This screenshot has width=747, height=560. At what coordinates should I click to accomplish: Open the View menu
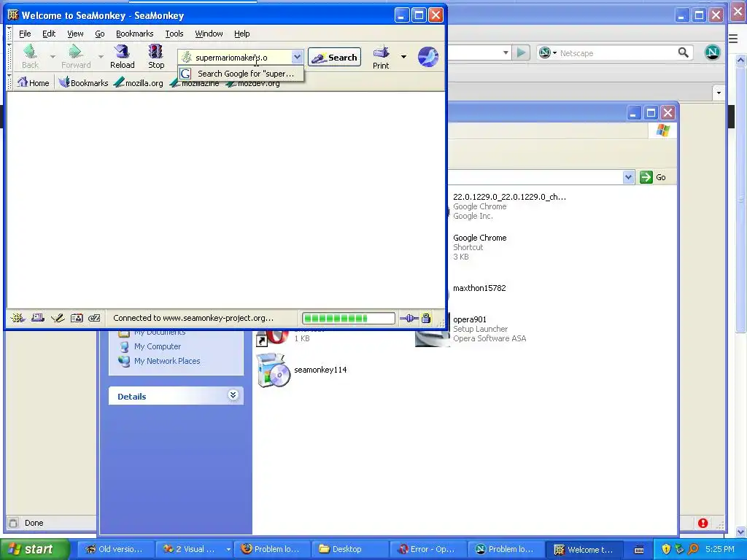(75, 34)
